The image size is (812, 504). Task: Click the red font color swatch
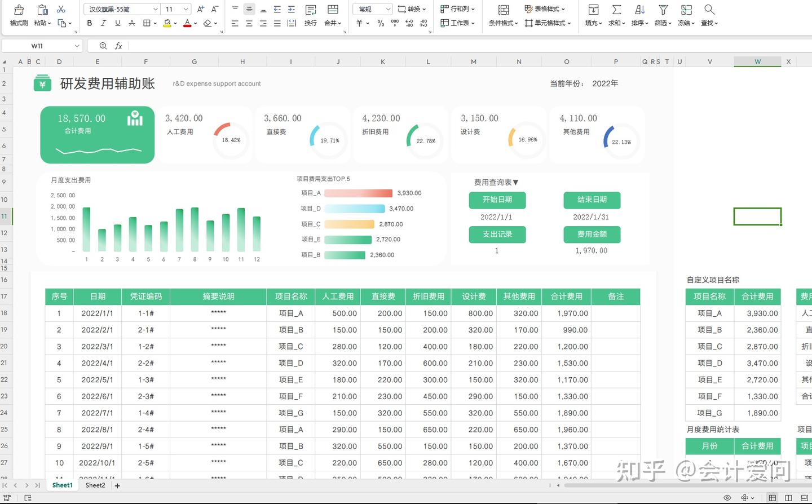click(x=187, y=23)
